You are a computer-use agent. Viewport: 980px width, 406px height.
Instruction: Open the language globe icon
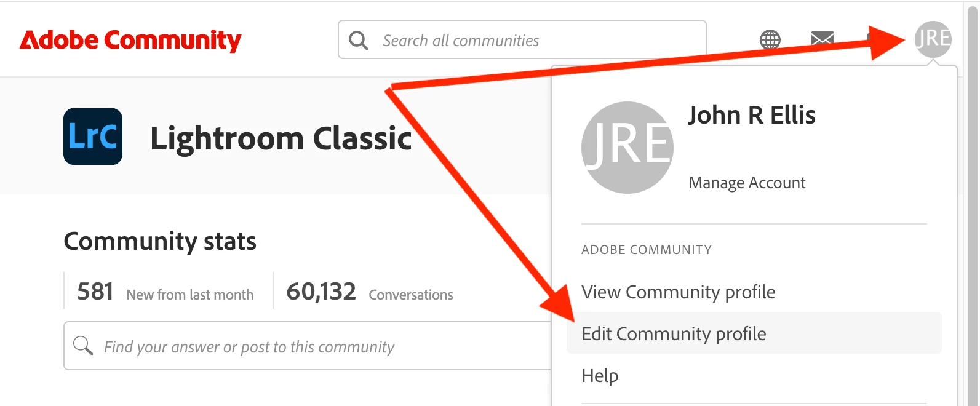(x=770, y=40)
